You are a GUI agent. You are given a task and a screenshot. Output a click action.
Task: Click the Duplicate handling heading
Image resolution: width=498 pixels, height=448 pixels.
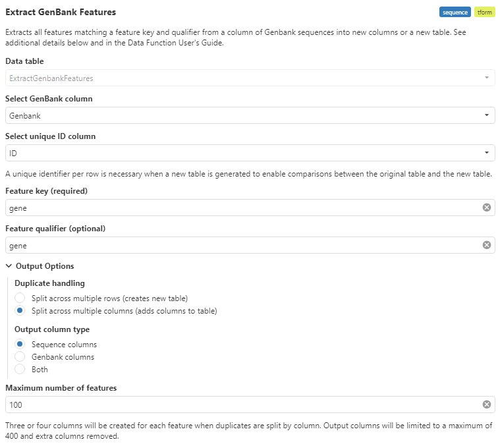[x=49, y=283]
